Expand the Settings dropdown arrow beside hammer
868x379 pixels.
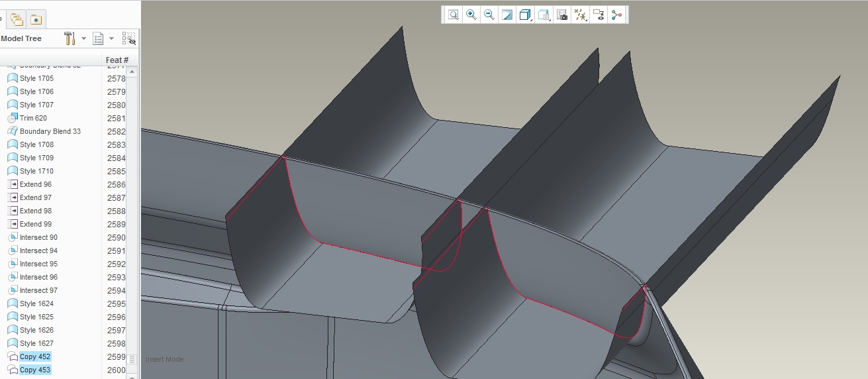(83, 38)
